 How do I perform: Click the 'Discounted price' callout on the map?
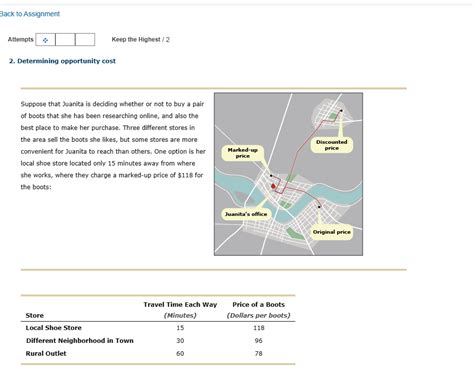tap(332, 145)
